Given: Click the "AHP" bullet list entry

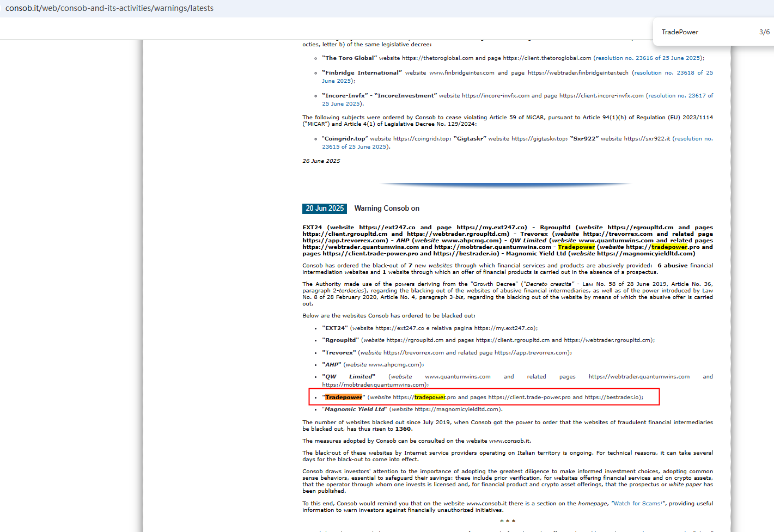Looking at the screenshot, I should 332,365.
